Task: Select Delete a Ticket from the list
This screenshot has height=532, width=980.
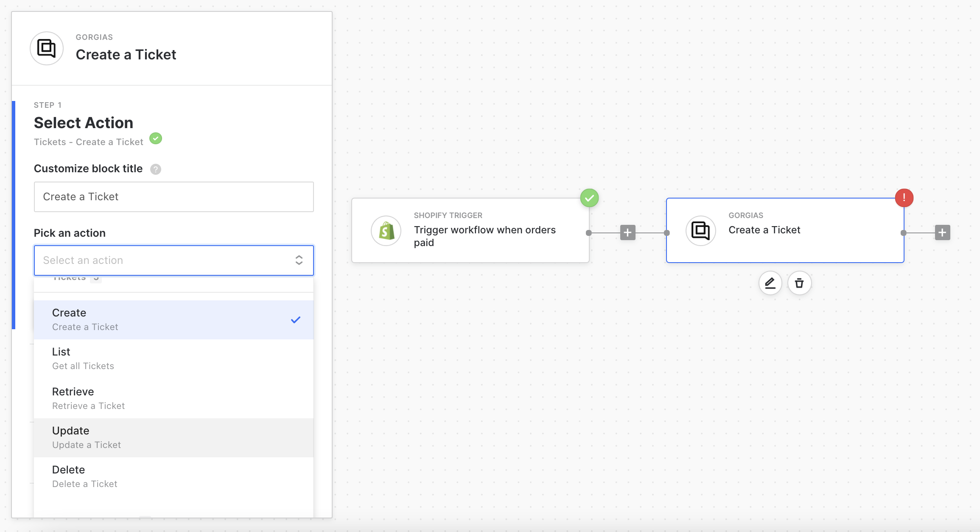Action: pyautogui.click(x=173, y=476)
